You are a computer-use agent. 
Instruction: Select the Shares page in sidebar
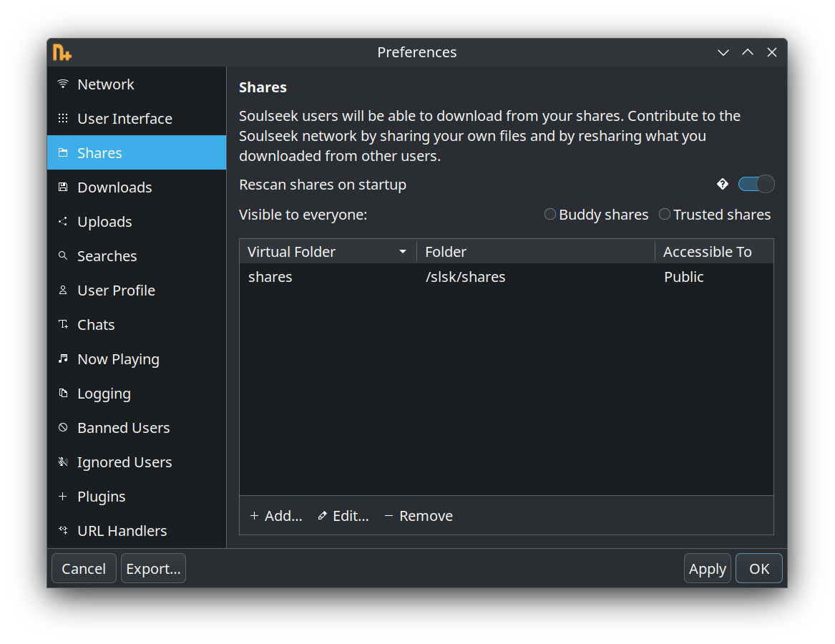(x=137, y=153)
